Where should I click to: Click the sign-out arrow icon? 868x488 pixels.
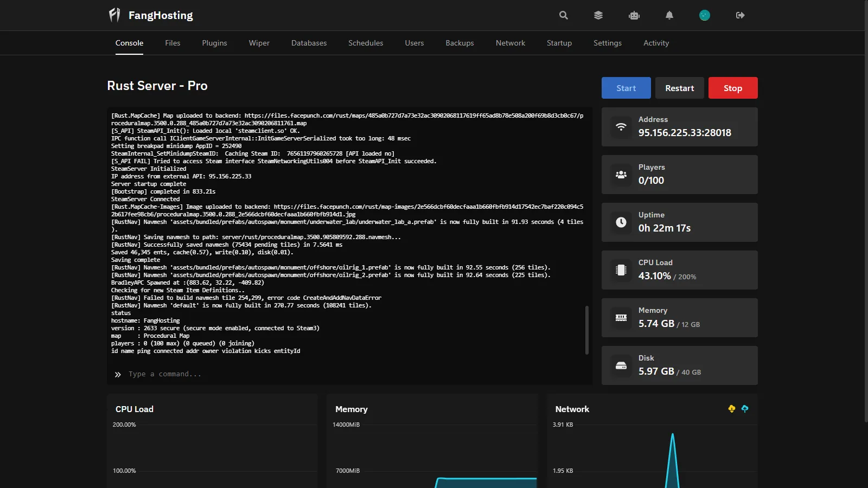point(741,15)
